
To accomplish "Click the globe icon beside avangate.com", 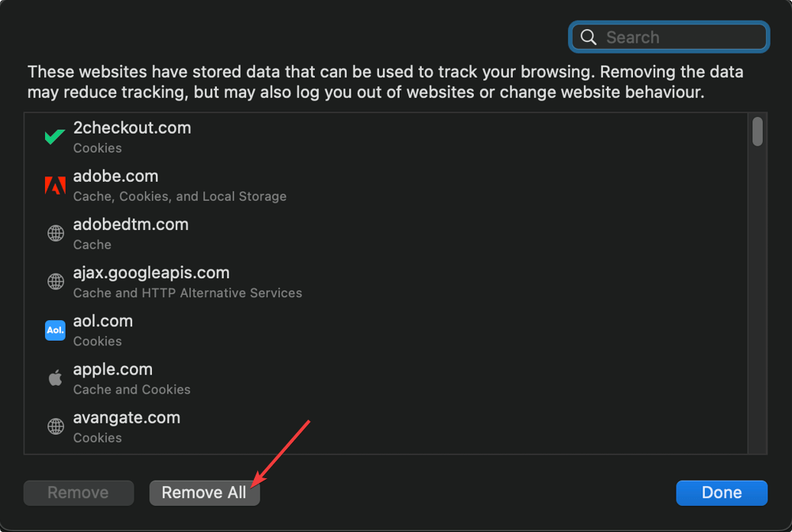I will tap(55, 426).
